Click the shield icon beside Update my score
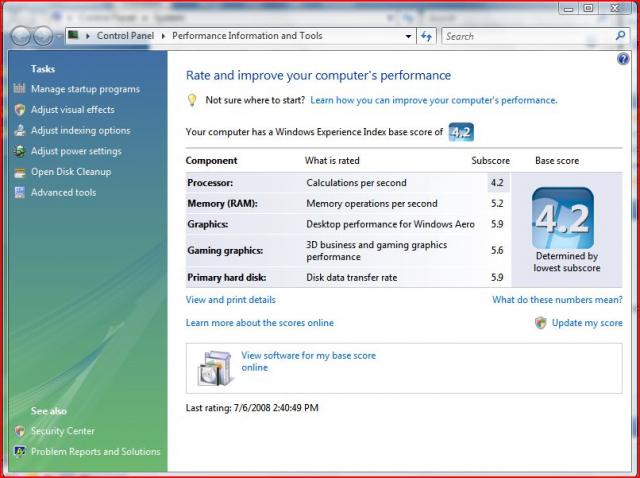This screenshot has width=640, height=478. [x=540, y=323]
